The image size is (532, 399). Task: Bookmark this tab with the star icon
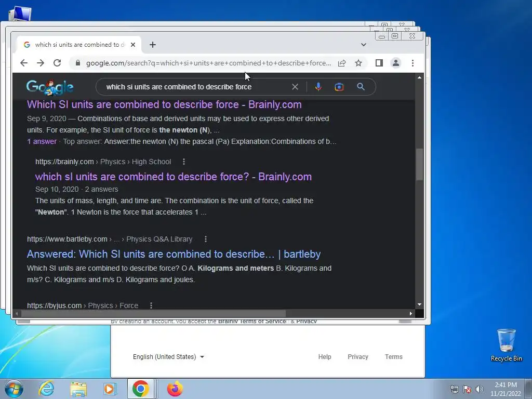[x=358, y=63]
